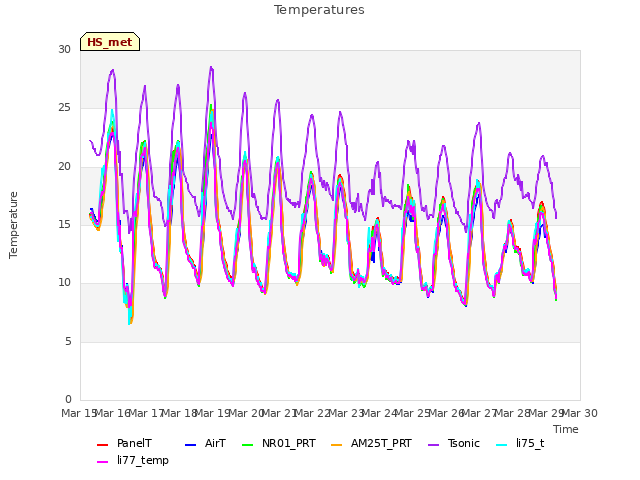Viewport: 640px width, 480px height.
Task: Click the 20 y-axis tick label
Action: tap(64, 167)
